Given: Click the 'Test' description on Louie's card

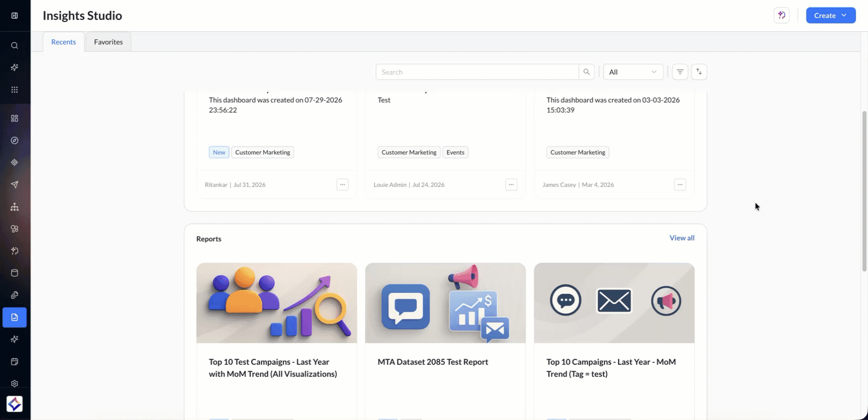Looking at the screenshot, I should tap(384, 100).
